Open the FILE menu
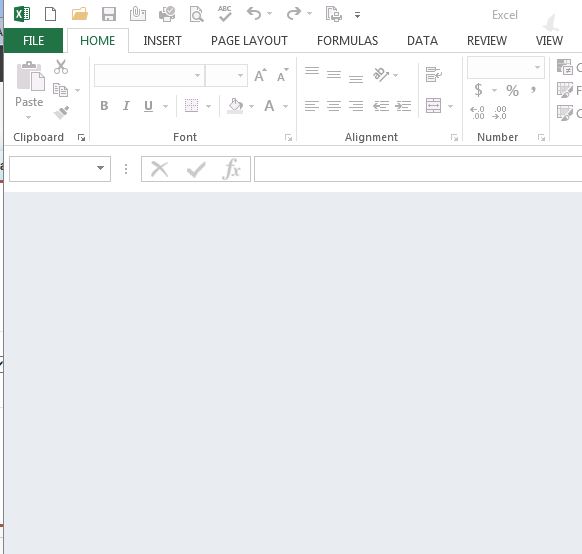This screenshot has width=582, height=554. click(33, 40)
